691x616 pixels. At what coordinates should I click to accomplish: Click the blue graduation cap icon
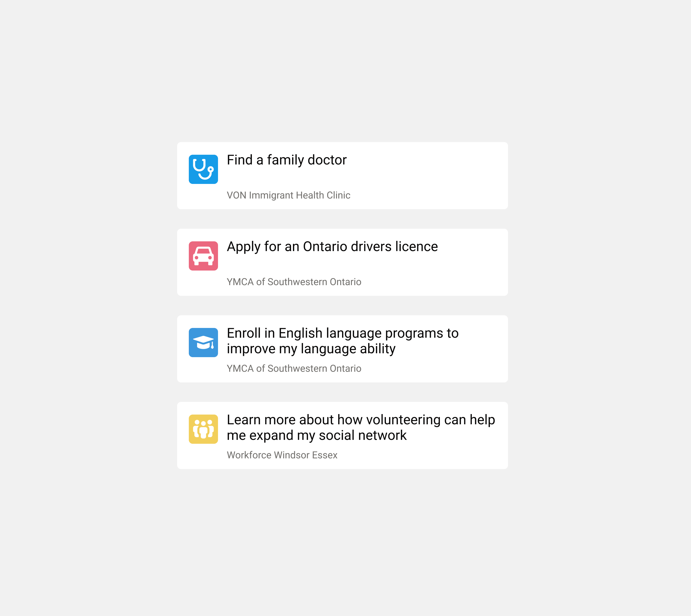coord(203,343)
